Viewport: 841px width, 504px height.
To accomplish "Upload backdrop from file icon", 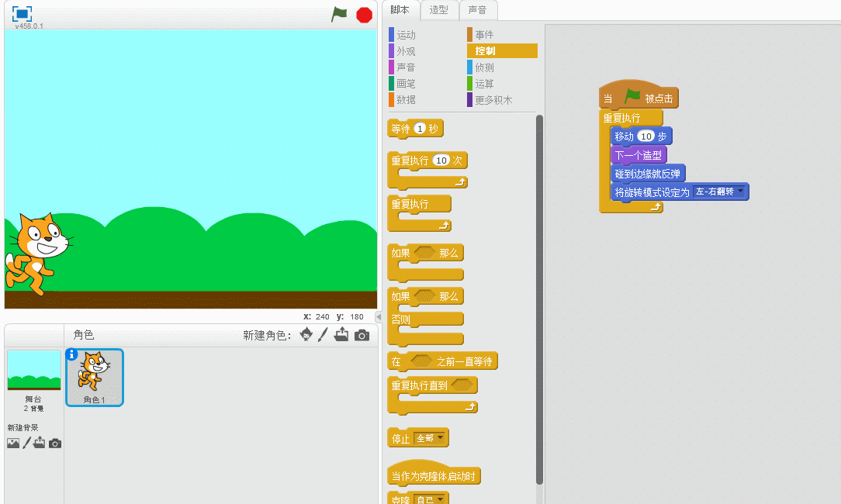I will pyautogui.click(x=39, y=443).
